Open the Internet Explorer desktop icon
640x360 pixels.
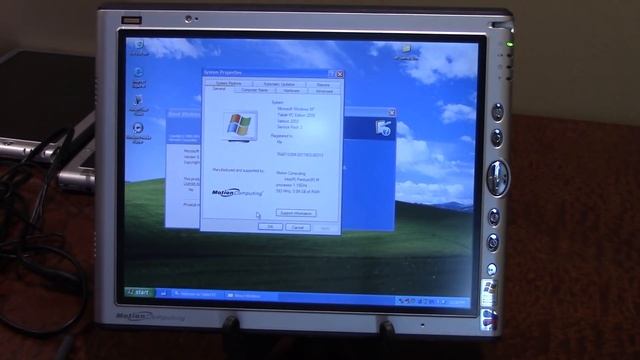(x=139, y=77)
